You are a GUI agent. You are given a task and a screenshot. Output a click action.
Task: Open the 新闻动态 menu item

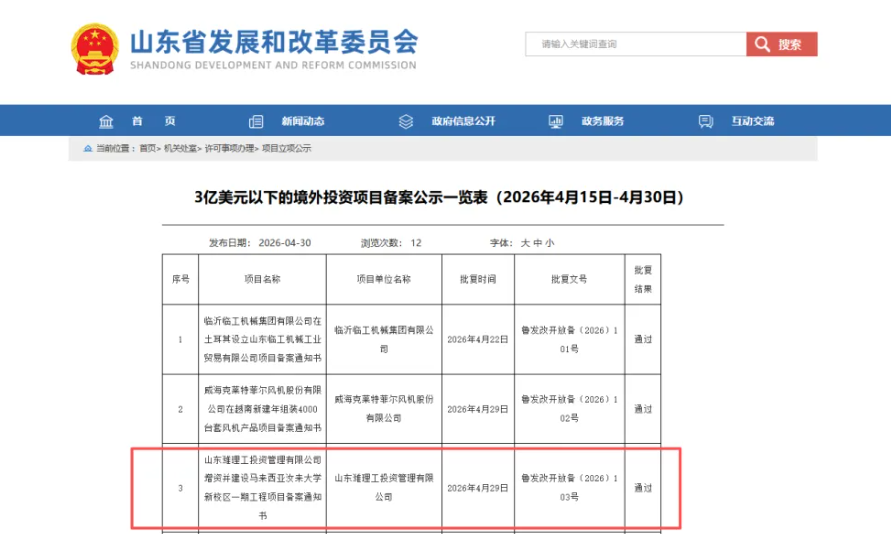303,121
